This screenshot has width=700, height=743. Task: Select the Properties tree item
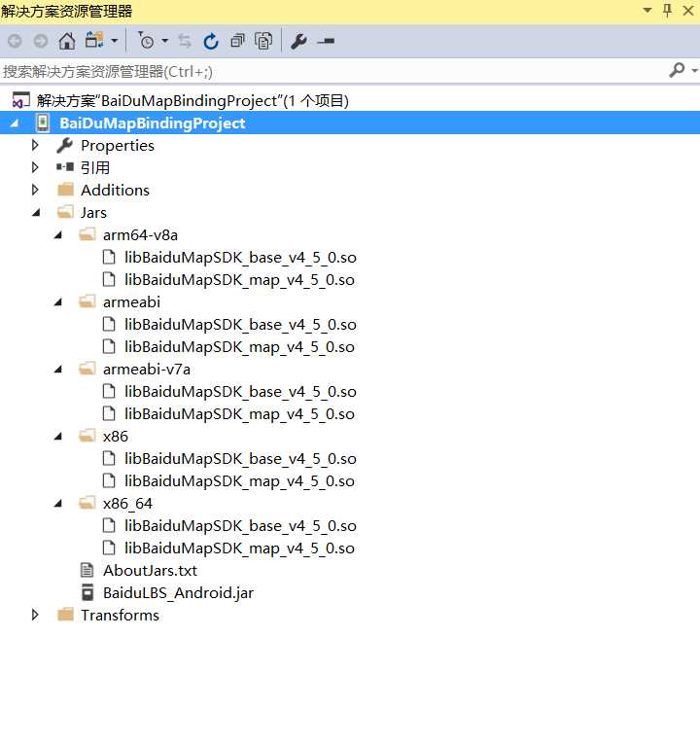[x=118, y=146]
